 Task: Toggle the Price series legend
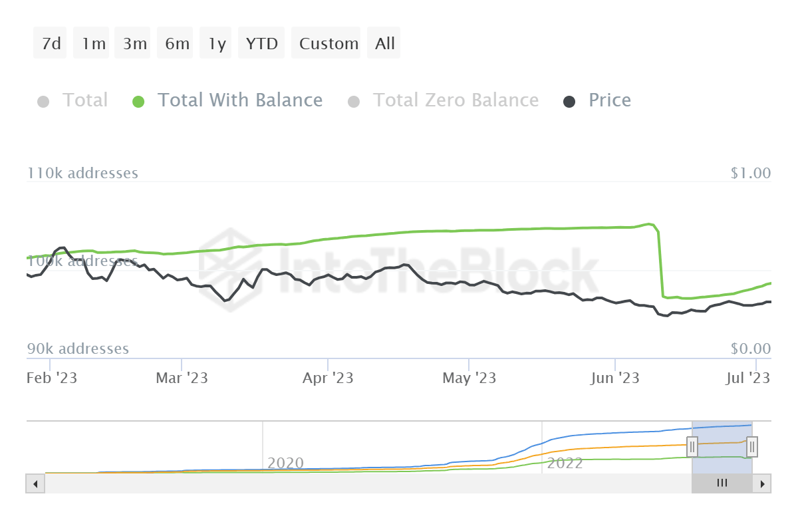click(609, 100)
